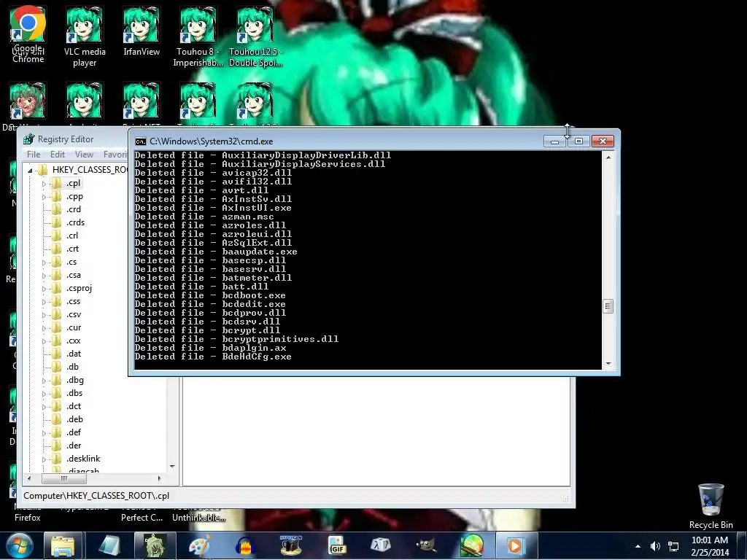Select the .db registry key
Viewport: 747px width, 560px height.
pyautogui.click(x=72, y=367)
